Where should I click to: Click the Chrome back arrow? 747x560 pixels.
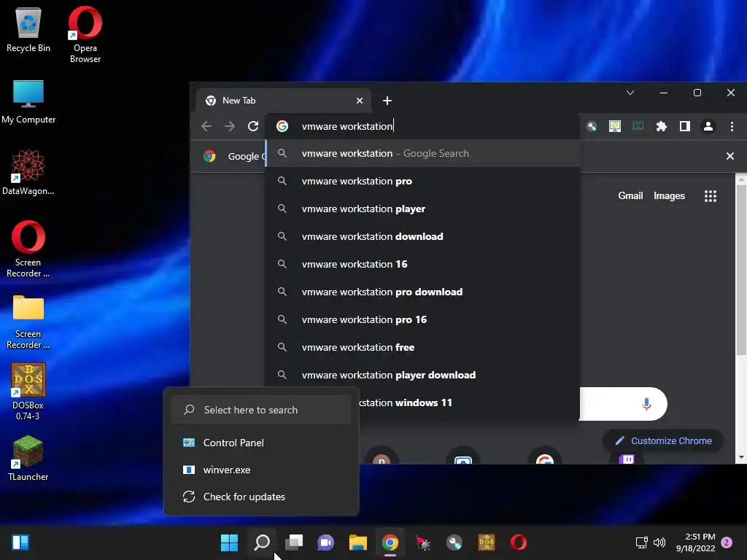[206, 126]
